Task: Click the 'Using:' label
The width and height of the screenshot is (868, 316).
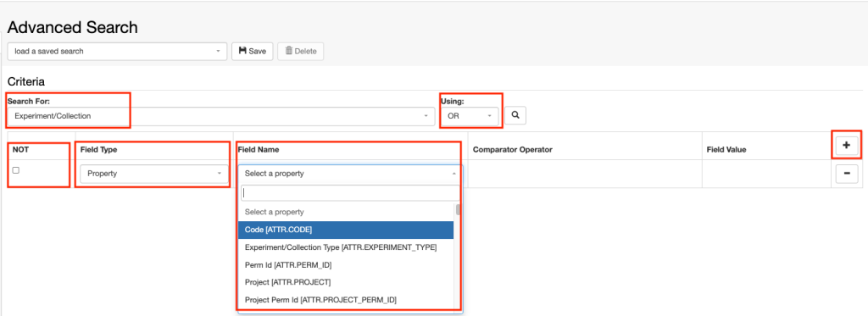Action: point(453,102)
